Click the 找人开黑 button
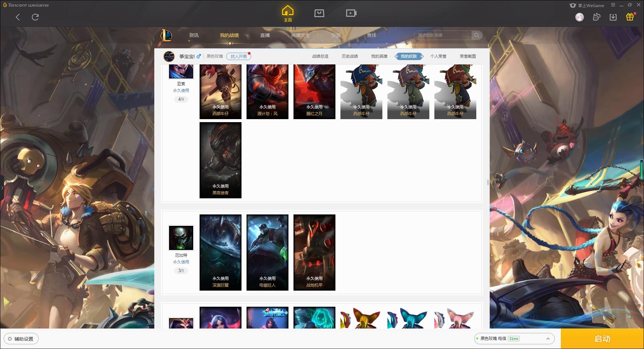 pyautogui.click(x=238, y=56)
